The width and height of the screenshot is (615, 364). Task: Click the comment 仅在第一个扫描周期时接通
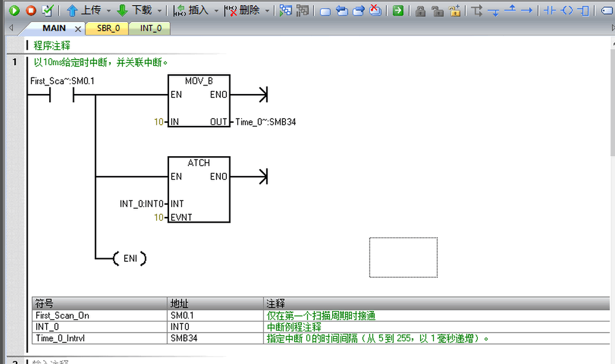point(321,316)
